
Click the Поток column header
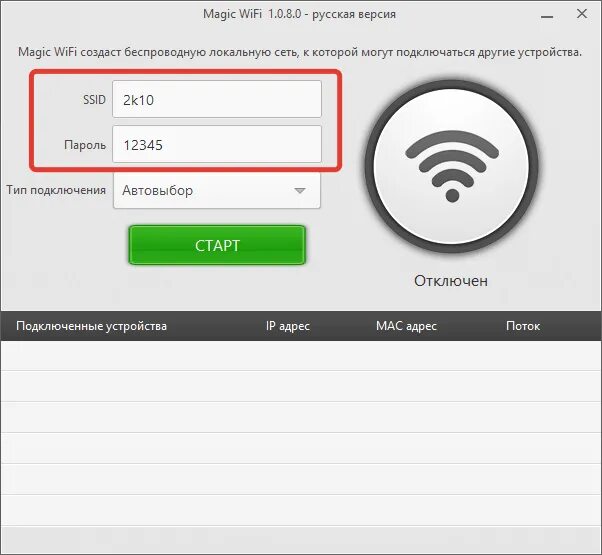523,326
